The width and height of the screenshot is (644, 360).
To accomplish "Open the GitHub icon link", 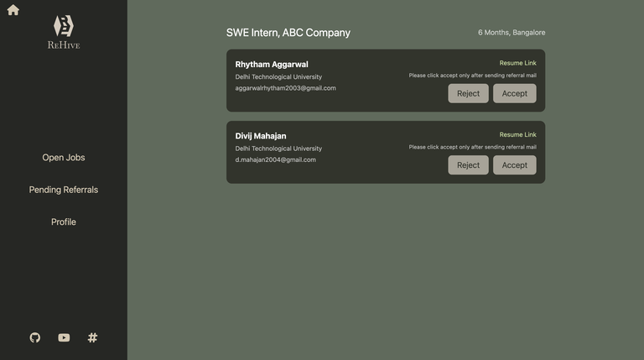I will 35,337.
